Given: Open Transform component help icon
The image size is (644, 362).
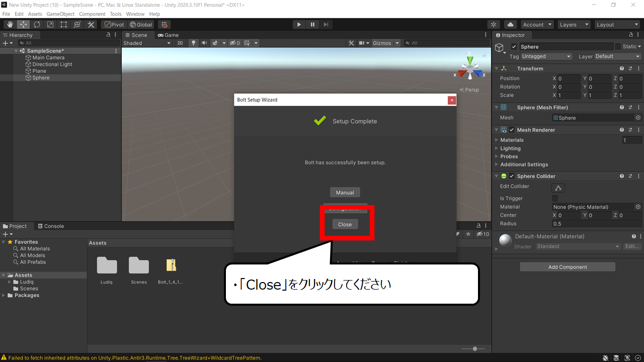Looking at the screenshot, I should [622, 68].
